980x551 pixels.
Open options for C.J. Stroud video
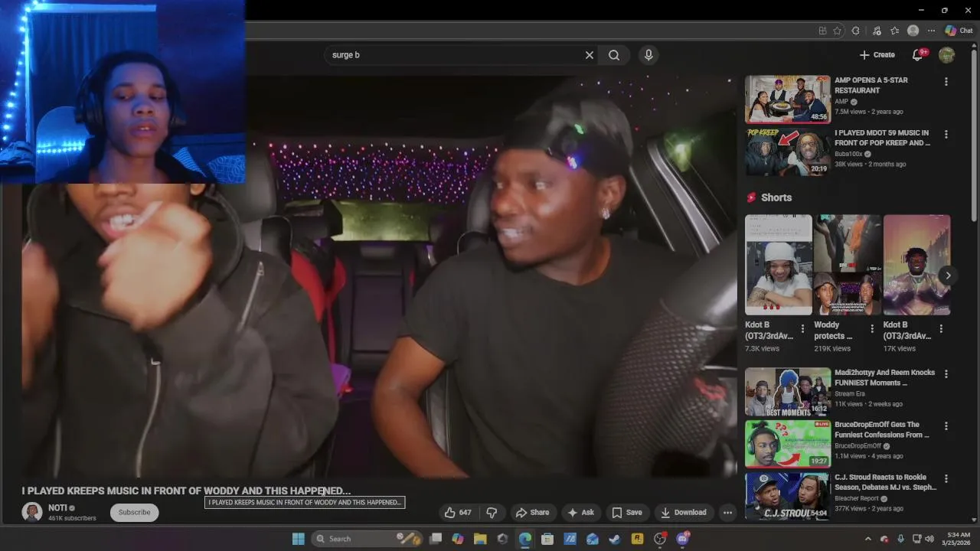[946, 479]
